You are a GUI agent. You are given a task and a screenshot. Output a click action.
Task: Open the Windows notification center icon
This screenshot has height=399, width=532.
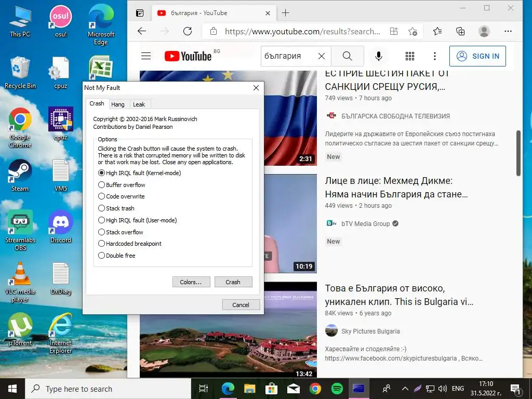coord(515,389)
